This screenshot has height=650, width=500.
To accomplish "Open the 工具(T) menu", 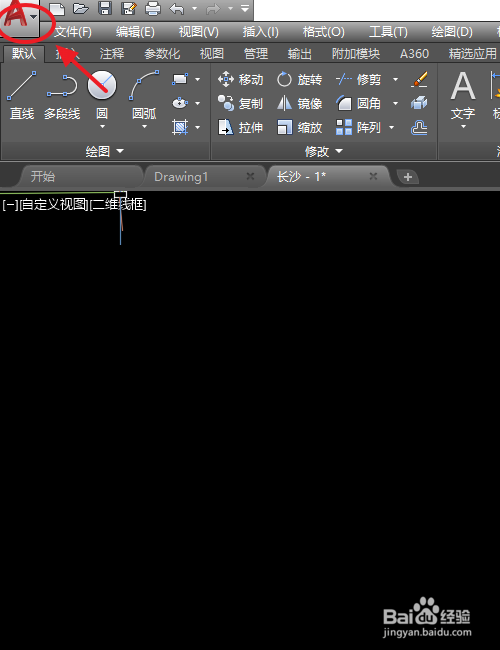I will pos(388,32).
